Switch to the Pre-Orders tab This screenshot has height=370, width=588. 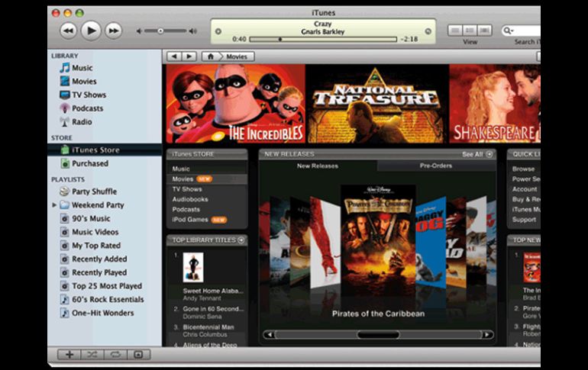[436, 166]
